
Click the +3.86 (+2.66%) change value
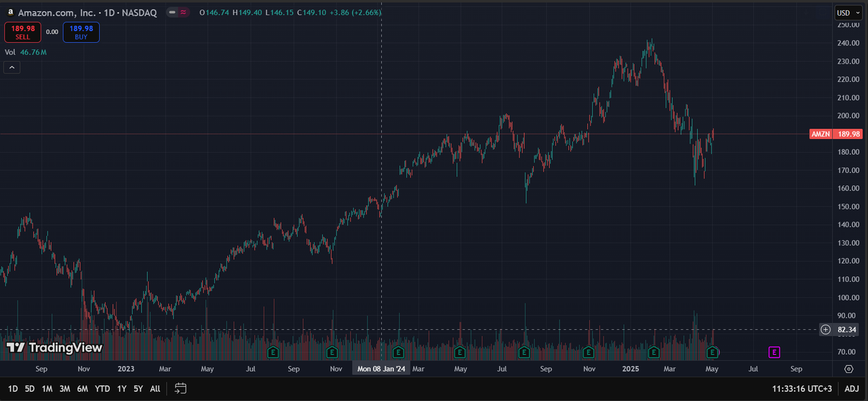[x=355, y=12]
